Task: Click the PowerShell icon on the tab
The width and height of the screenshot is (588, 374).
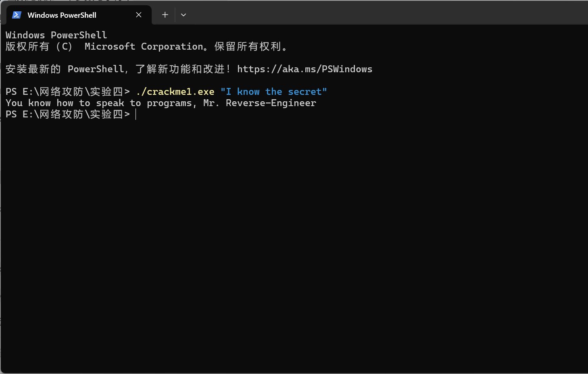Action: tap(17, 15)
